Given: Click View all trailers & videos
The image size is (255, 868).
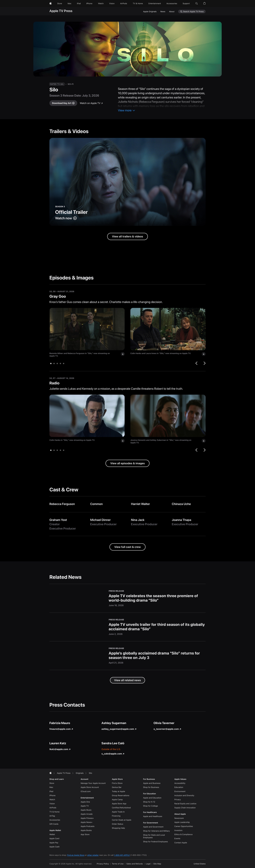Looking at the screenshot, I should click(x=127, y=237).
